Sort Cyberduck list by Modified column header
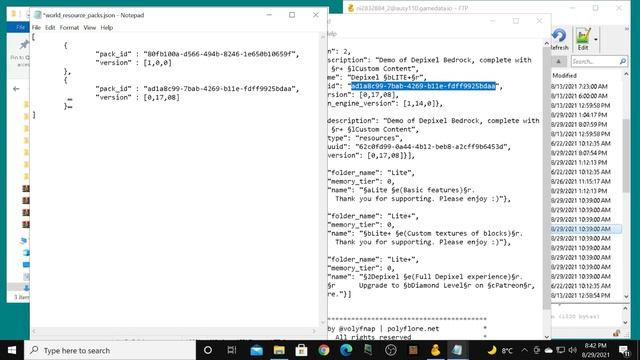 click(x=564, y=76)
